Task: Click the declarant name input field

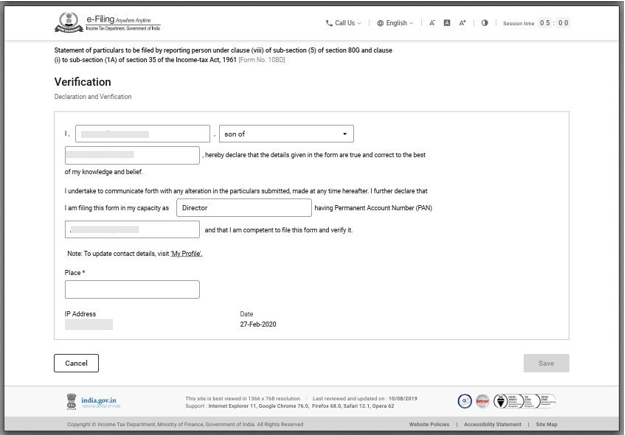Action: coord(142,134)
